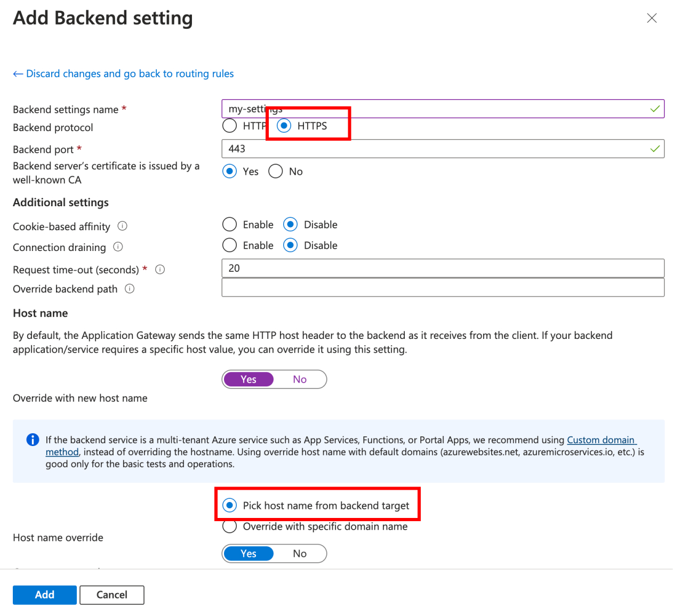
Task: View the Override backend path info tooltip
Action: pyautogui.click(x=129, y=288)
